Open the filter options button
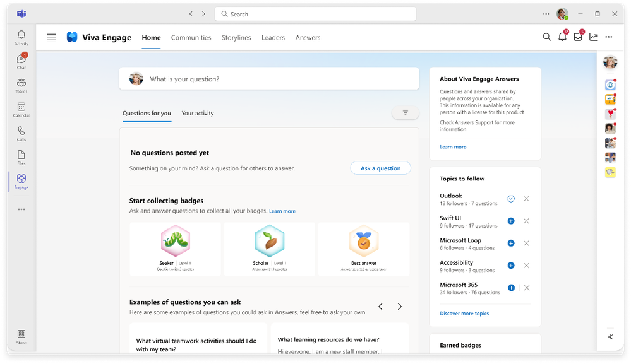This screenshot has width=631, height=364. [x=406, y=113]
